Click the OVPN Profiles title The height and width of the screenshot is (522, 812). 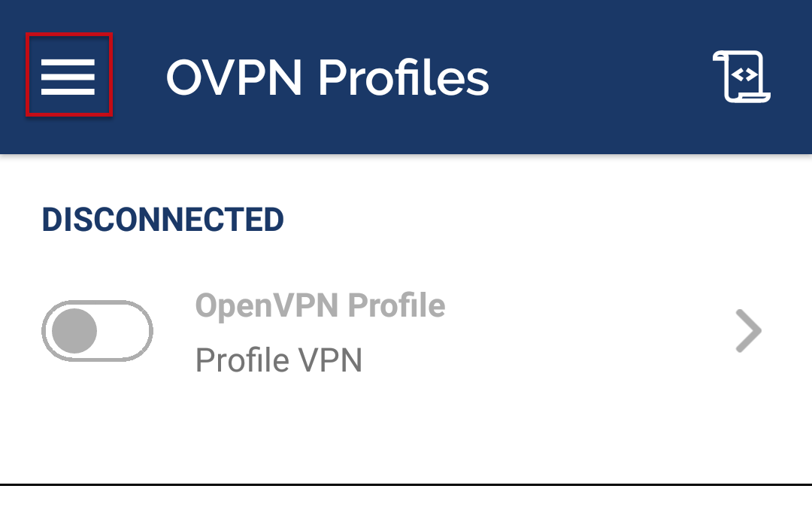pos(327,77)
